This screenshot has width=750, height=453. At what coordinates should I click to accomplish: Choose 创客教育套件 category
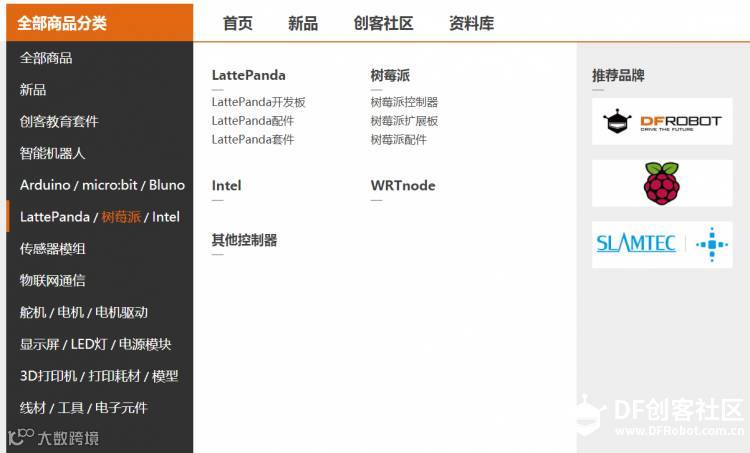tap(59, 122)
